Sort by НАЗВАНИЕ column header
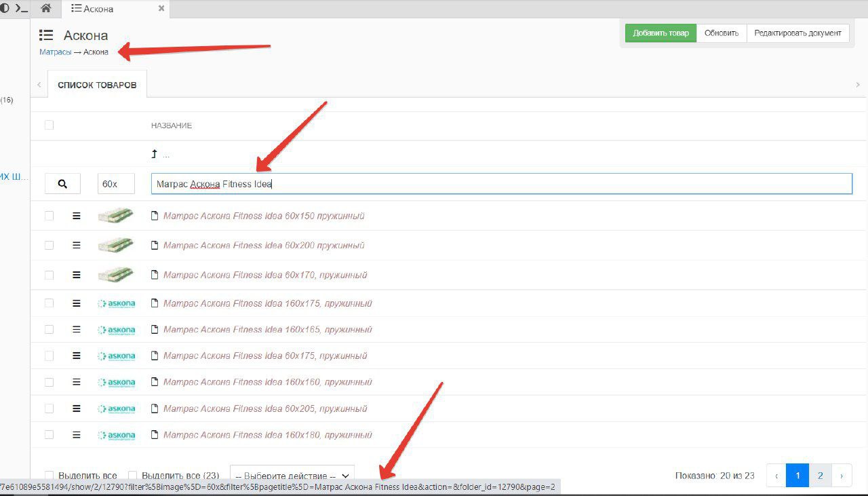 click(x=172, y=126)
